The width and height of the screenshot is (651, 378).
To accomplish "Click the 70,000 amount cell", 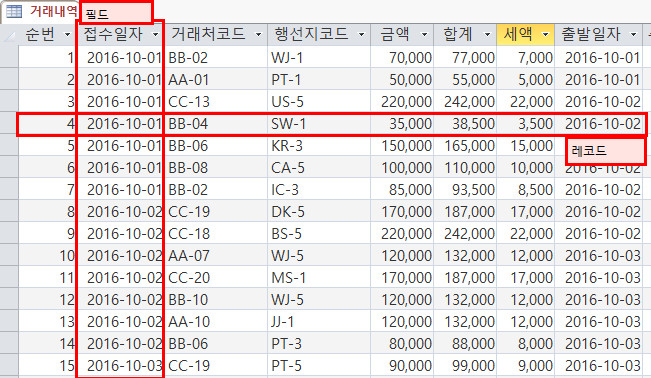I will click(402, 57).
